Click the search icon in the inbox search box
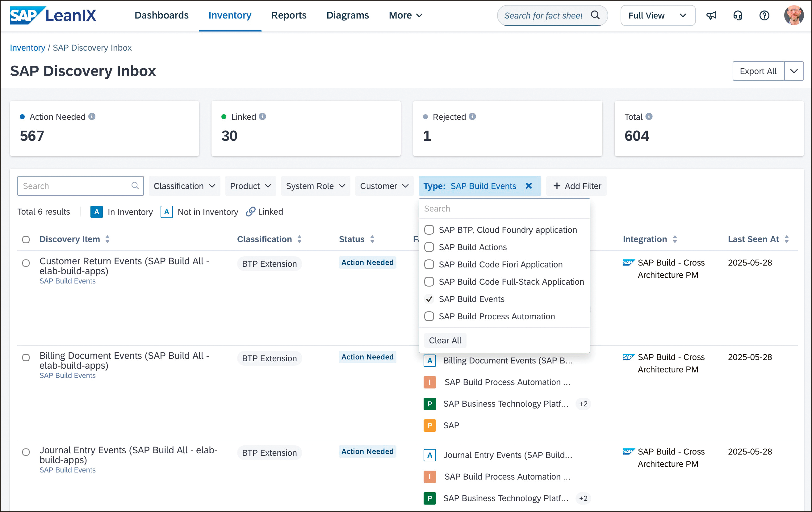This screenshot has height=512, width=812. (135, 186)
